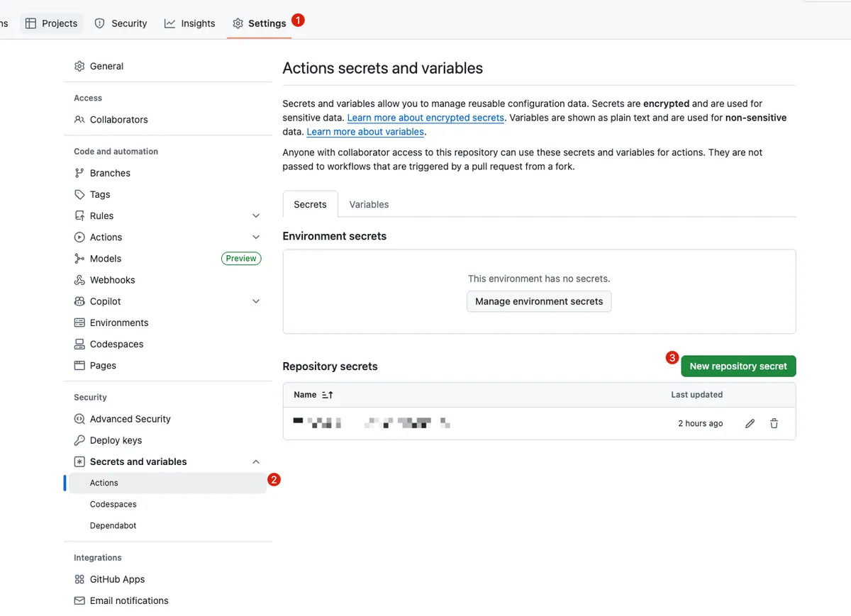Open the Branches settings page
Viewport: 851px width, 616px height.
pos(110,173)
